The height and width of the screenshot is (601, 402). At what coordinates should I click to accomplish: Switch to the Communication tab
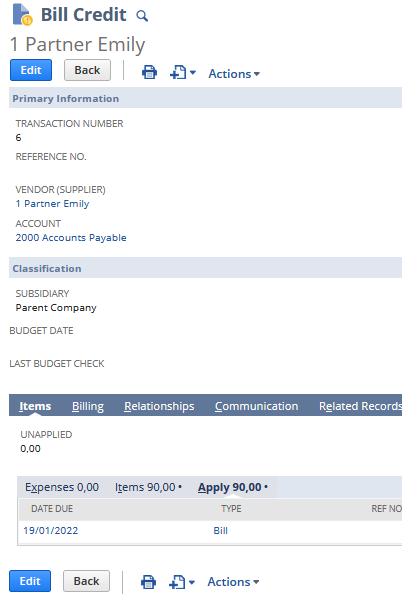point(256,406)
